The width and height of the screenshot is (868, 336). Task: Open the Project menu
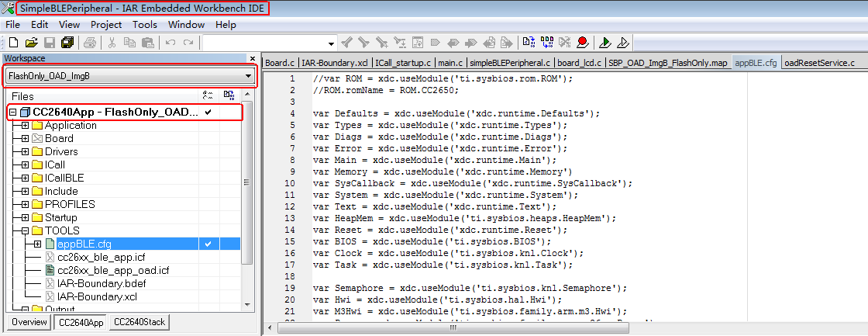click(106, 24)
